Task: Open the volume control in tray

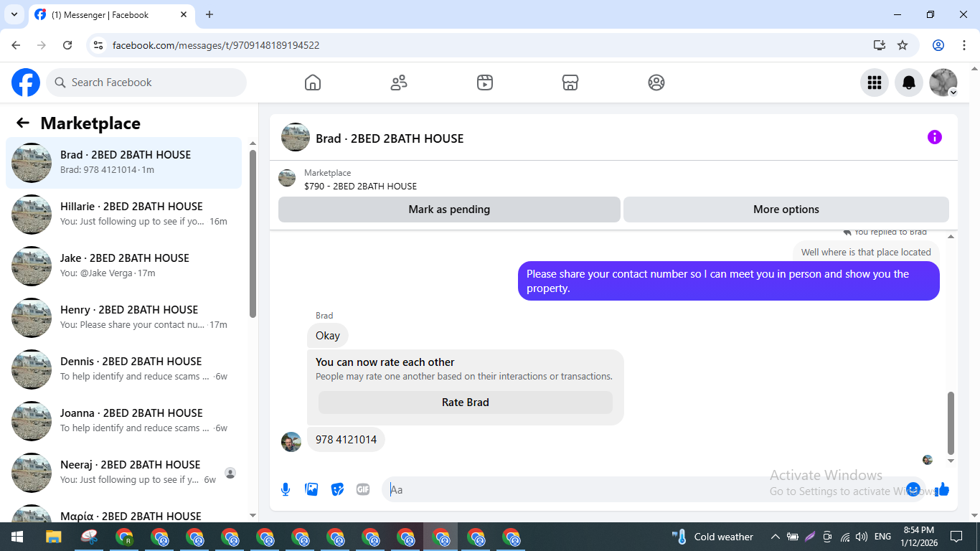Action: (x=862, y=537)
